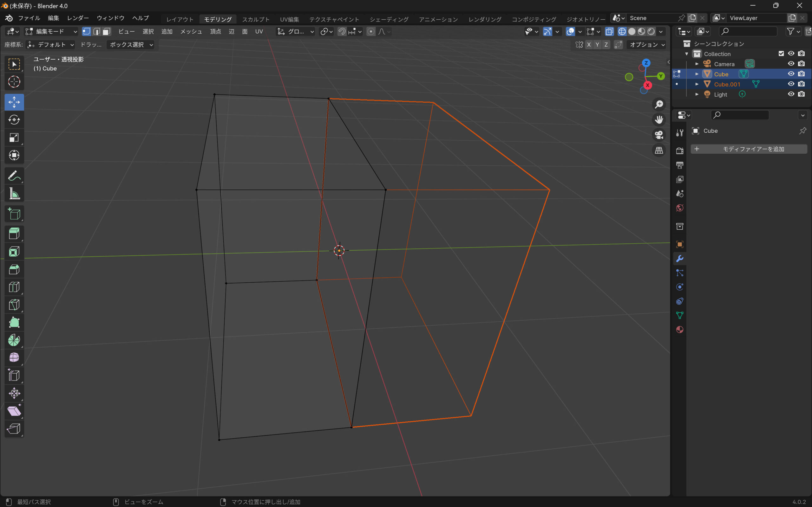Select the Scale tool
Viewport: 812px width, 507px height.
click(x=14, y=138)
